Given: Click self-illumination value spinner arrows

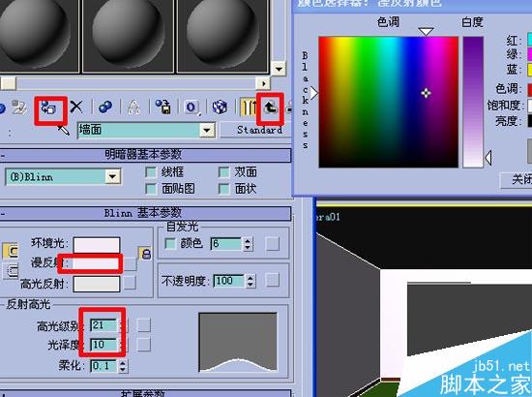Looking at the screenshot, I should [248, 244].
